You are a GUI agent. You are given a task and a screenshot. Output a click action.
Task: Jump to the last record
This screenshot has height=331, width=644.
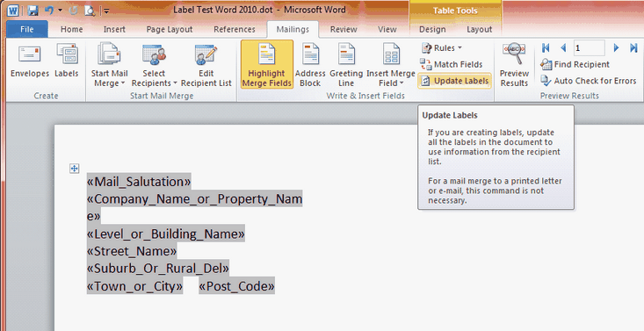[633, 48]
